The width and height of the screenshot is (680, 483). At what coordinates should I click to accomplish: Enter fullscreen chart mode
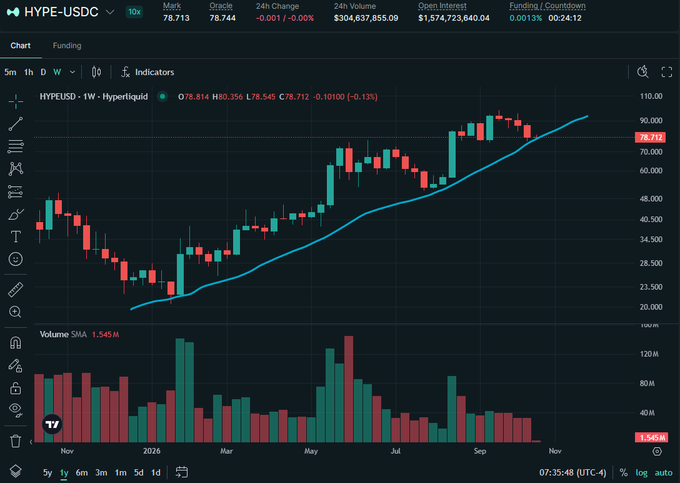pyautogui.click(x=667, y=72)
